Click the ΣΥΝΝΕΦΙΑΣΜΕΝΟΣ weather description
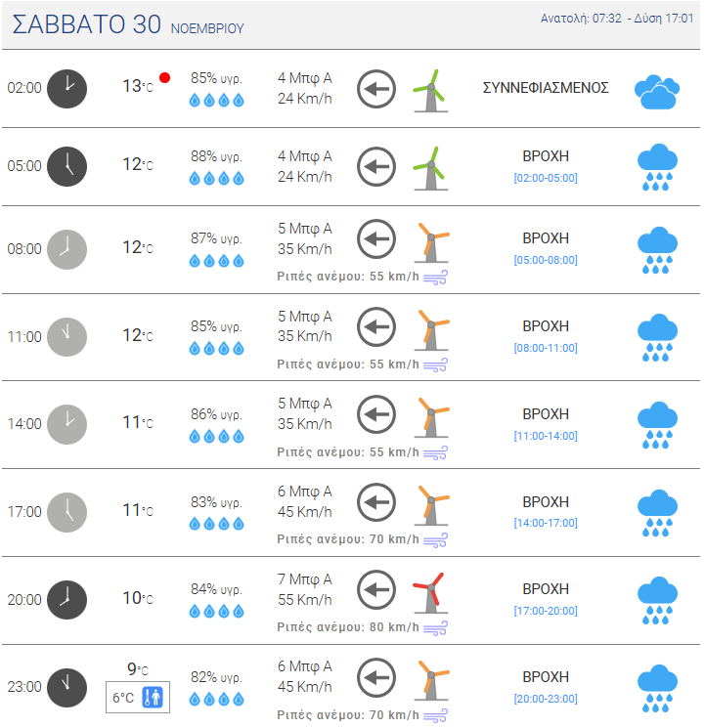This screenshot has height=728, width=705. click(546, 88)
